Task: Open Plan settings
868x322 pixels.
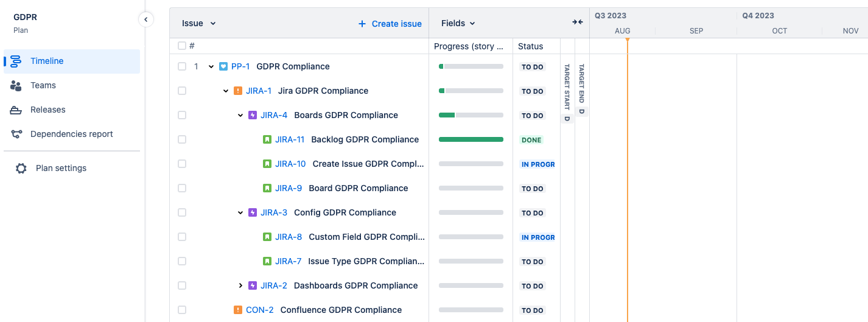Action: tap(72, 169)
